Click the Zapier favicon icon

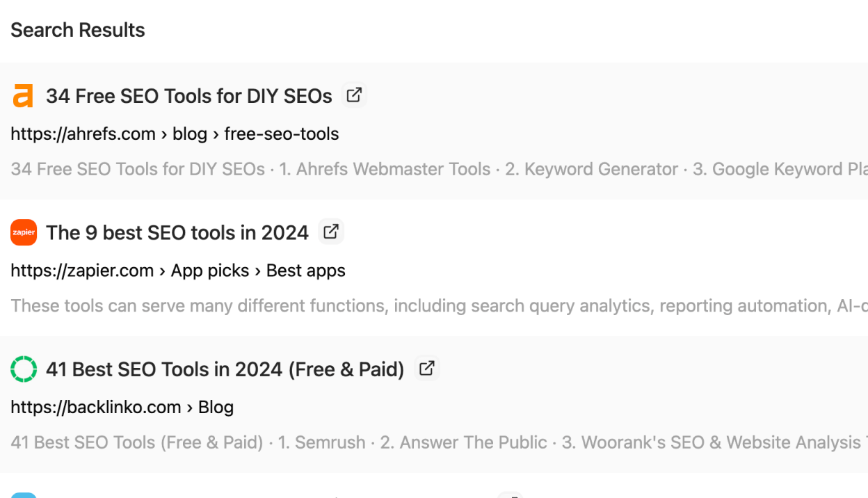click(x=24, y=232)
